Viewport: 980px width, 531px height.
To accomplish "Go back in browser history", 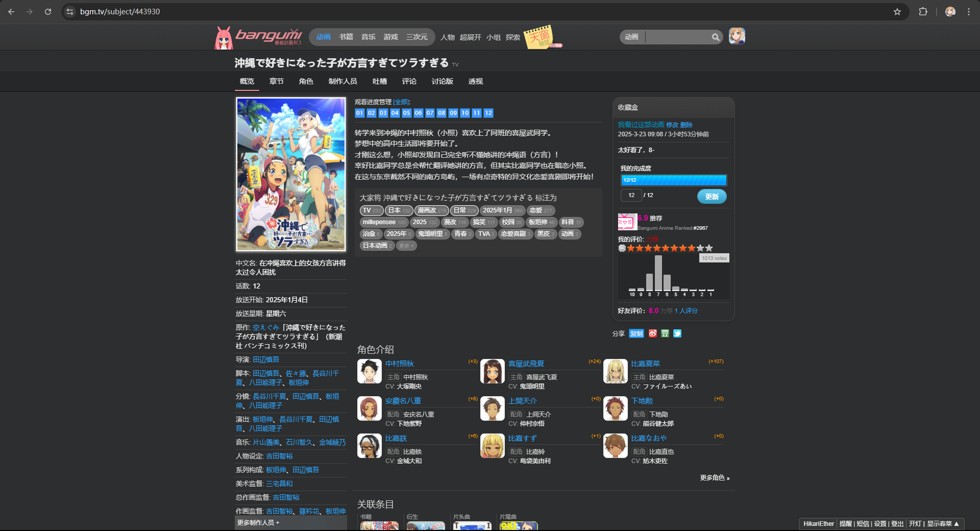I will pyautogui.click(x=12, y=12).
